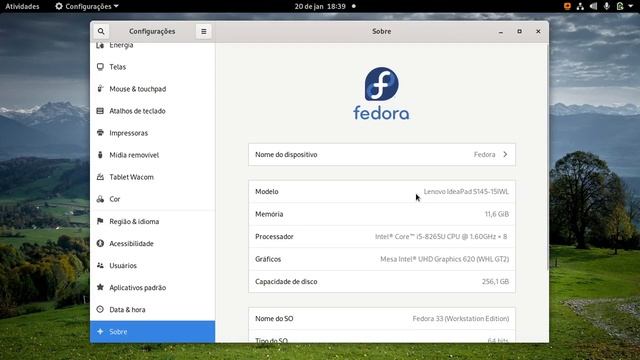The image size is (640, 360).
Task: Click the Fedora logo image
Action: coord(381,94)
